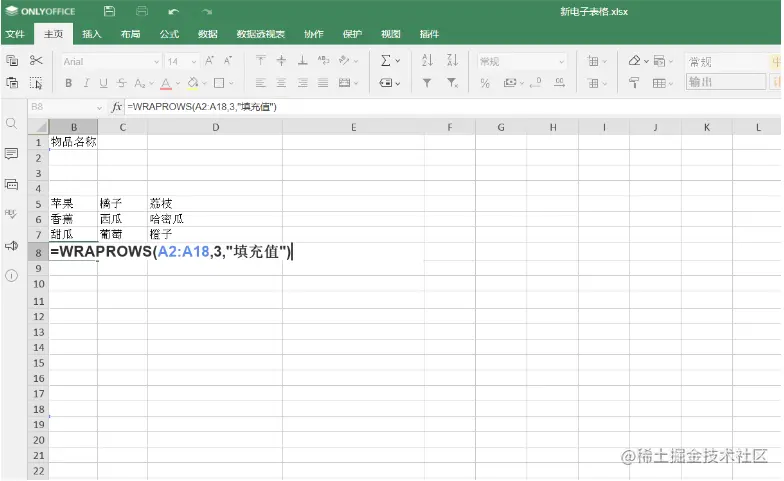Click the Paste icon in the toolbar
This screenshot has width=784, height=481.
pyautogui.click(x=12, y=83)
